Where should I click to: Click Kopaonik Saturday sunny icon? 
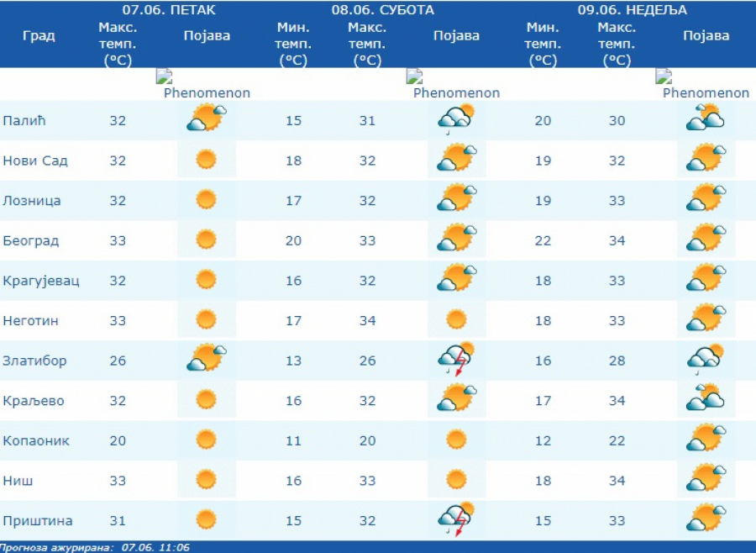pyautogui.click(x=456, y=440)
